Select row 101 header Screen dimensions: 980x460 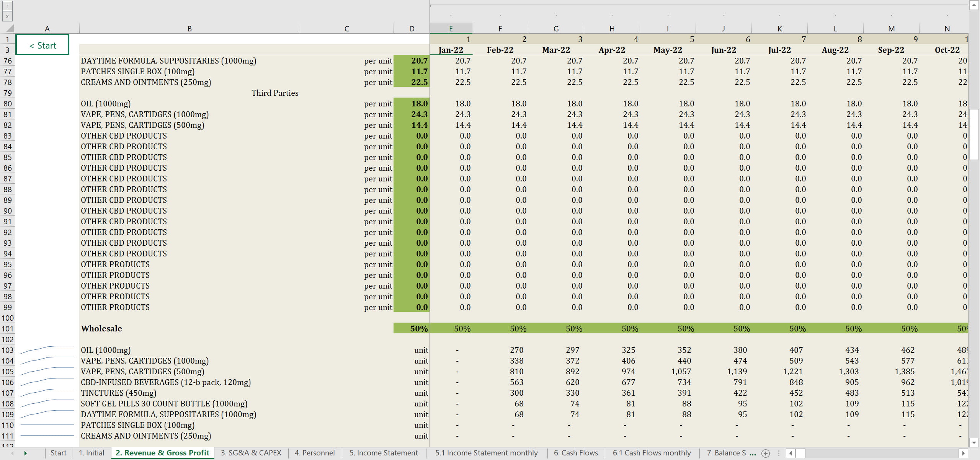[x=7, y=329]
